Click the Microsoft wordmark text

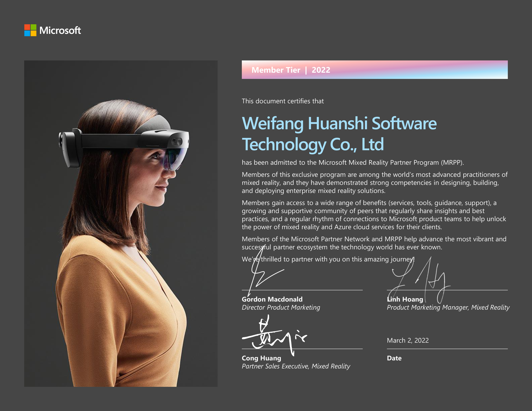tap(60, 30)
